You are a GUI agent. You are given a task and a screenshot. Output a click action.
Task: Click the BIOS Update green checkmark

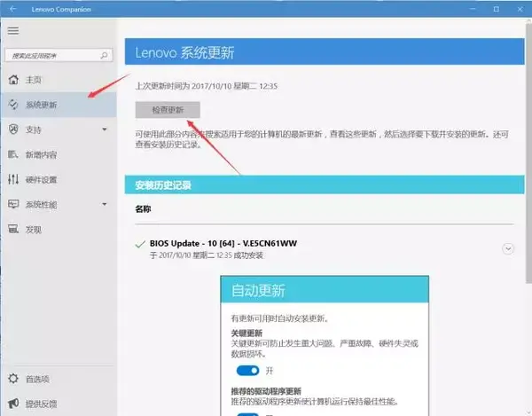(x=140, y=244)
